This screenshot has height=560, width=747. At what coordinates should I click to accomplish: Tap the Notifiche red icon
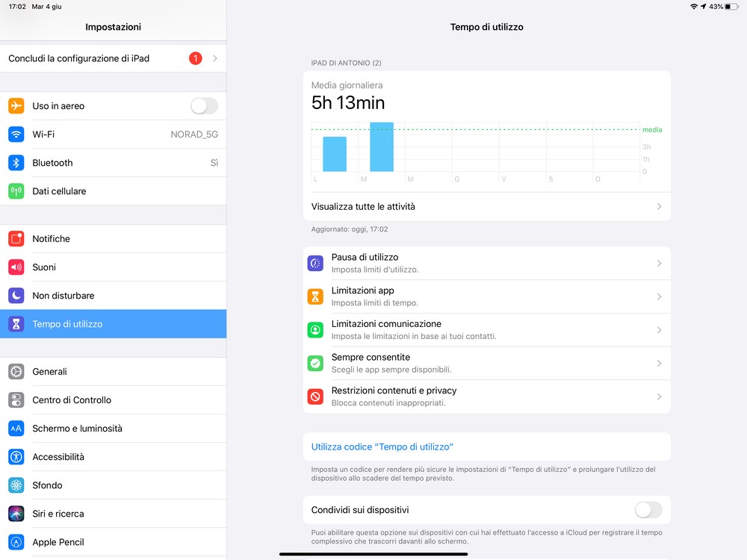point(16,239)
